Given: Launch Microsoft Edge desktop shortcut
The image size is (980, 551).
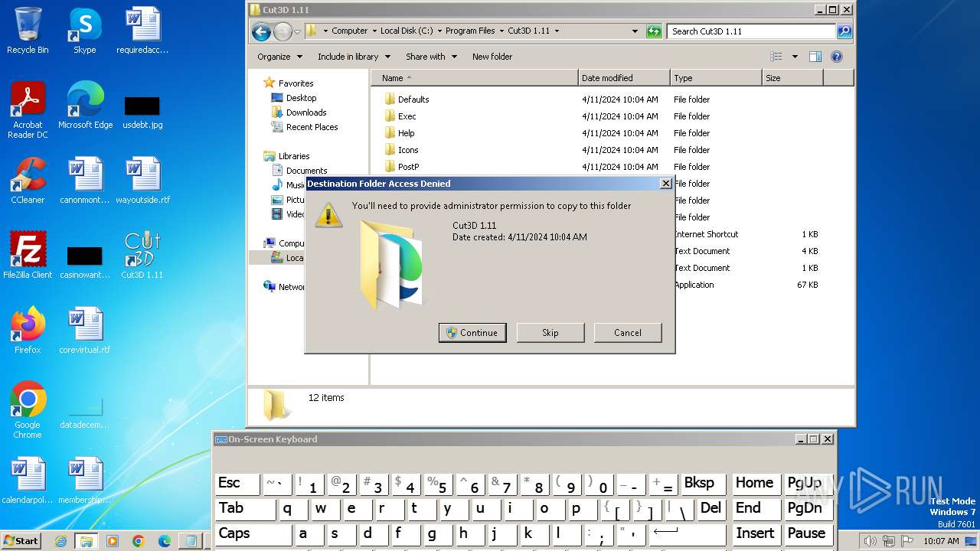Looking at the screenshot, I should pos(85,106).
